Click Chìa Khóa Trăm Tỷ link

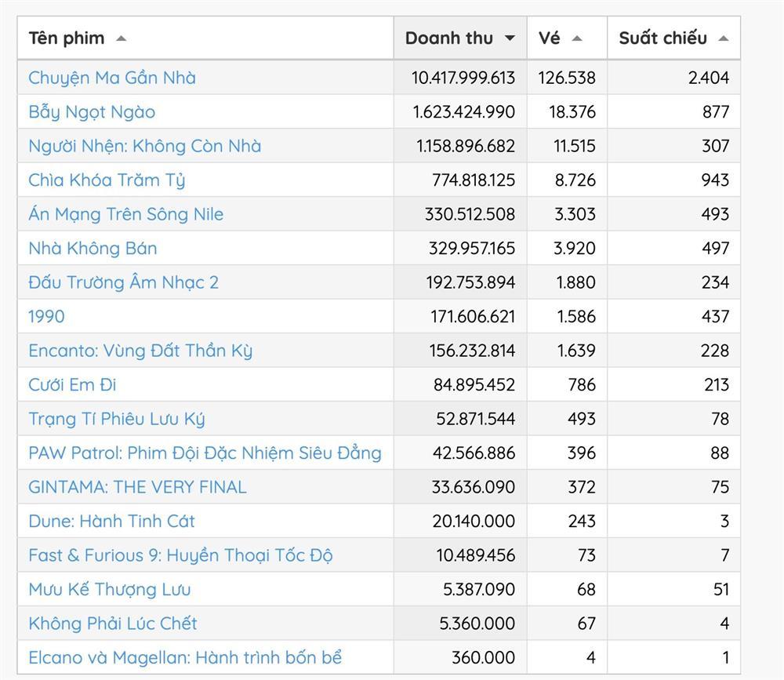107,180
